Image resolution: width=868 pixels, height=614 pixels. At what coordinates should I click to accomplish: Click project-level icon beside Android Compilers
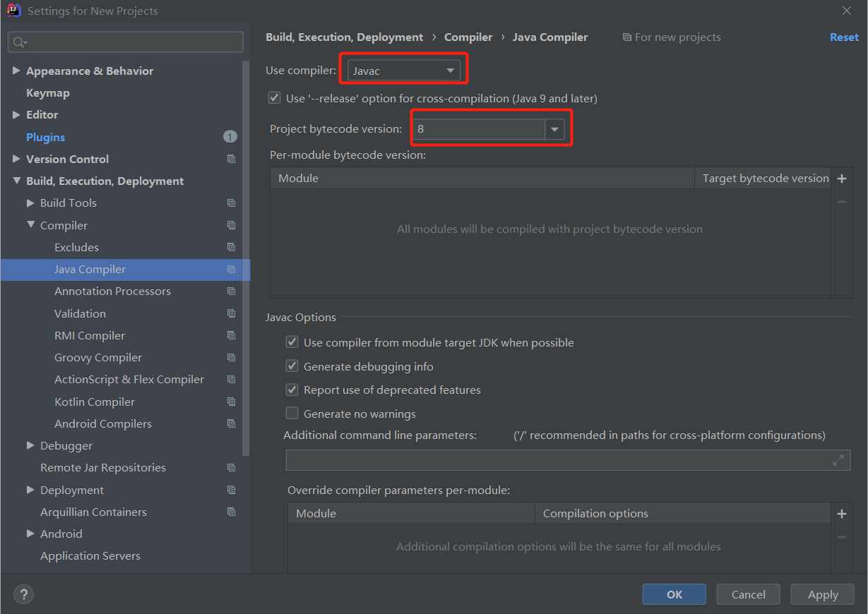(231, 424)
